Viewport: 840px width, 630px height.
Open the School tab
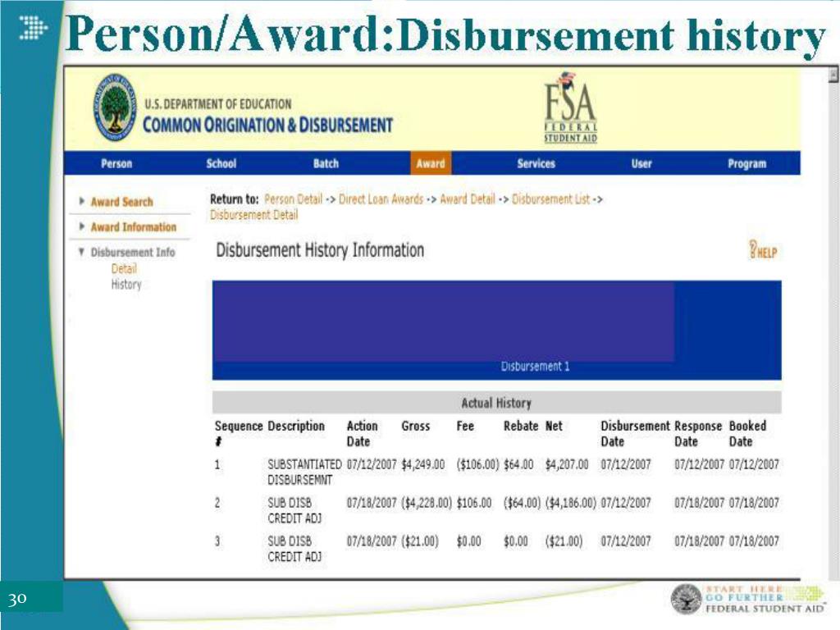(221, 163)
